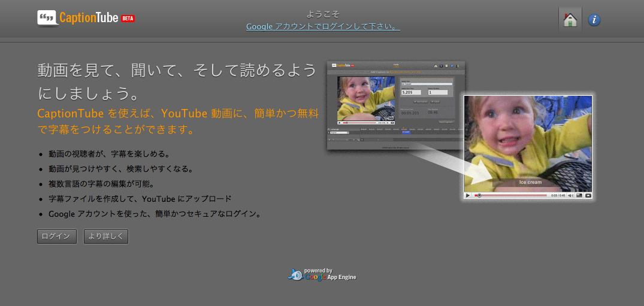Click the CaptionTube logo
Image resolution: width=644 pixels, height=306 pixels.
[x=78, y=18]
